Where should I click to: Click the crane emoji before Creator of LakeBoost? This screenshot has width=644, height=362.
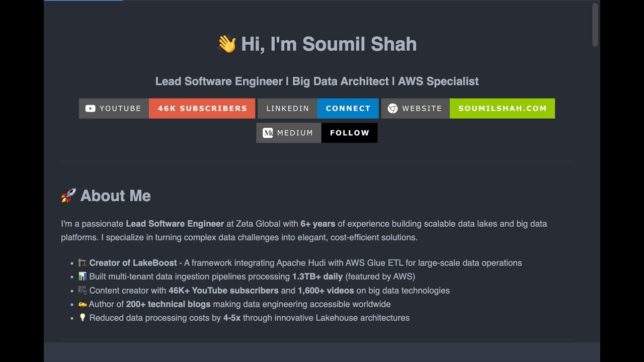(x=83, y=263)
